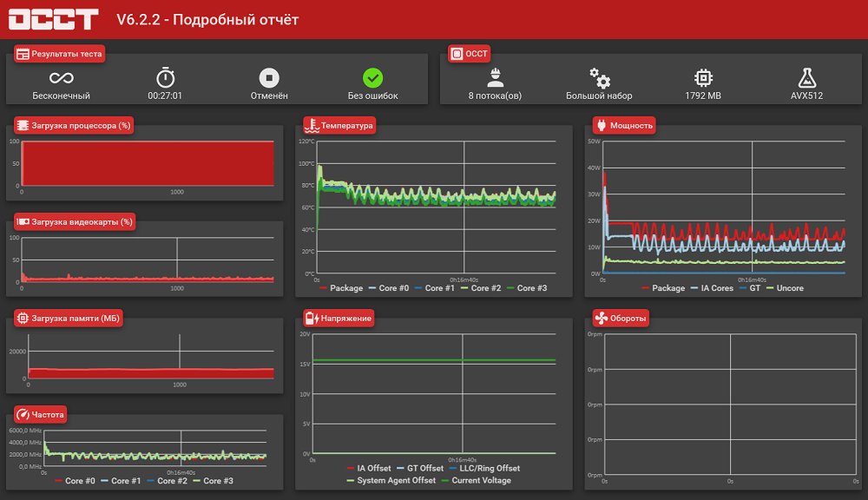Click the worker icon for 8 потока(ов)

pos(495,77)
